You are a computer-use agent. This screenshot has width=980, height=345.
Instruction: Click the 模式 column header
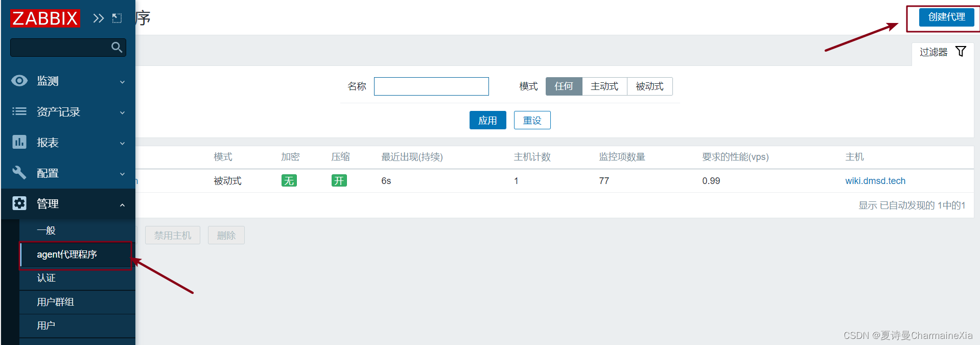[x=223, y=157]
